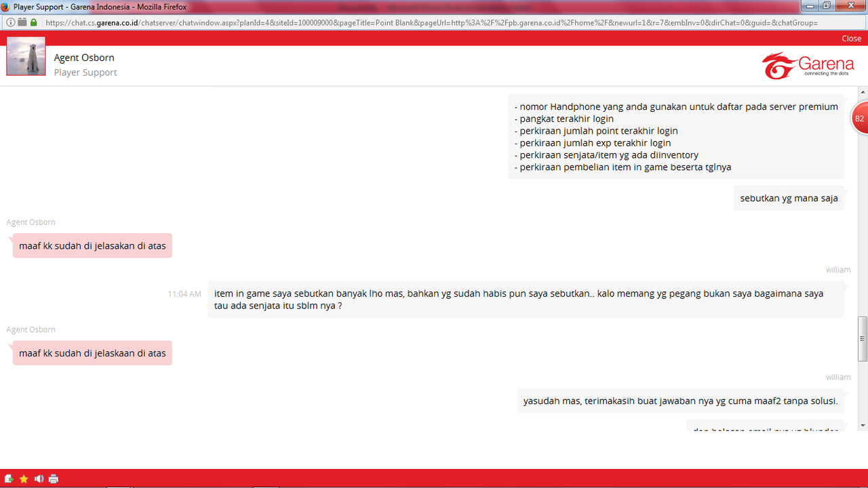Click the scrollbar up arrow
This screenshot has height=488, width=868.
pyautogui.click(x=863, y=91)
